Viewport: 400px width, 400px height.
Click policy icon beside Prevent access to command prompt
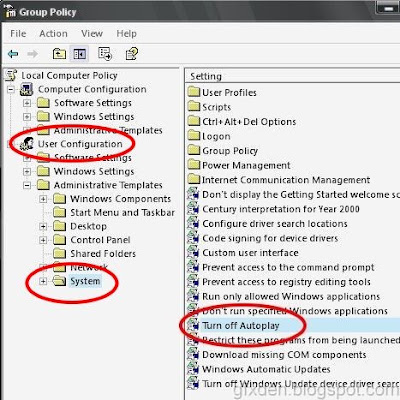coord(193,267)
